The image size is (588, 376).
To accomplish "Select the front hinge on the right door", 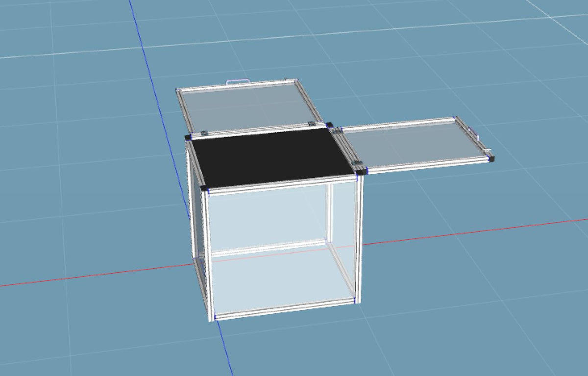I will pos(358,164).
